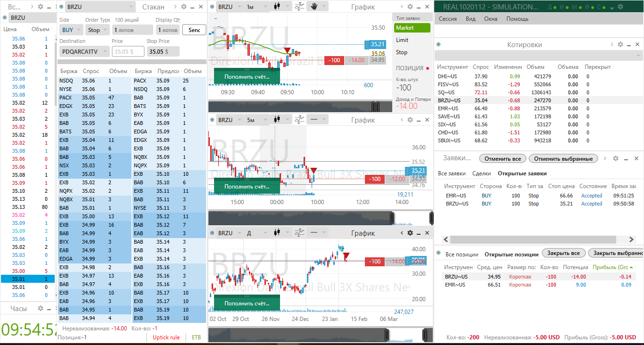The width and height of the screenshot is (644, 345).
Task: Open indicators icon in the Д chart toolbar
Action: tap(299, 233)
